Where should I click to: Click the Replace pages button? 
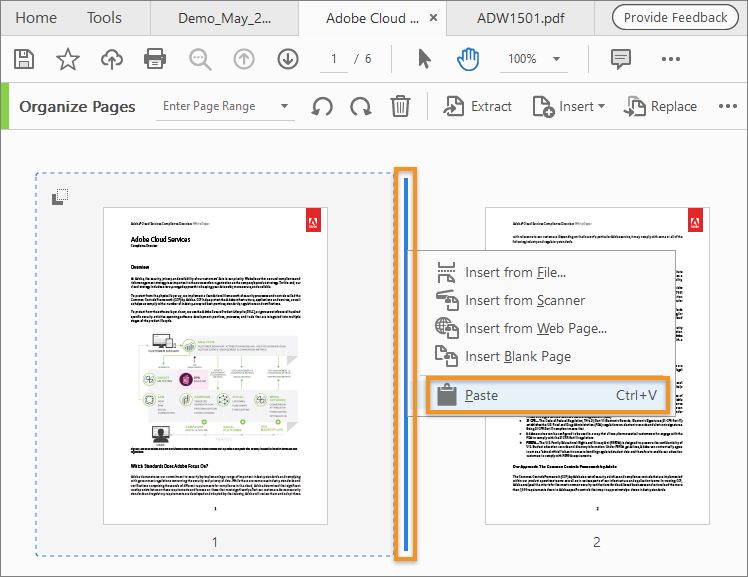660,106
